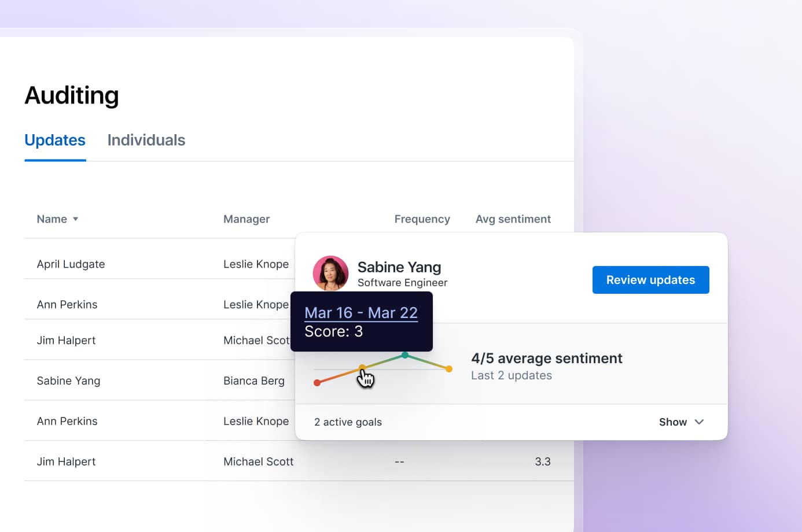The image size is (802, 532).
Task: Click the 3.3 sentiment score for Jim Halpert
Action: [543, 461]
